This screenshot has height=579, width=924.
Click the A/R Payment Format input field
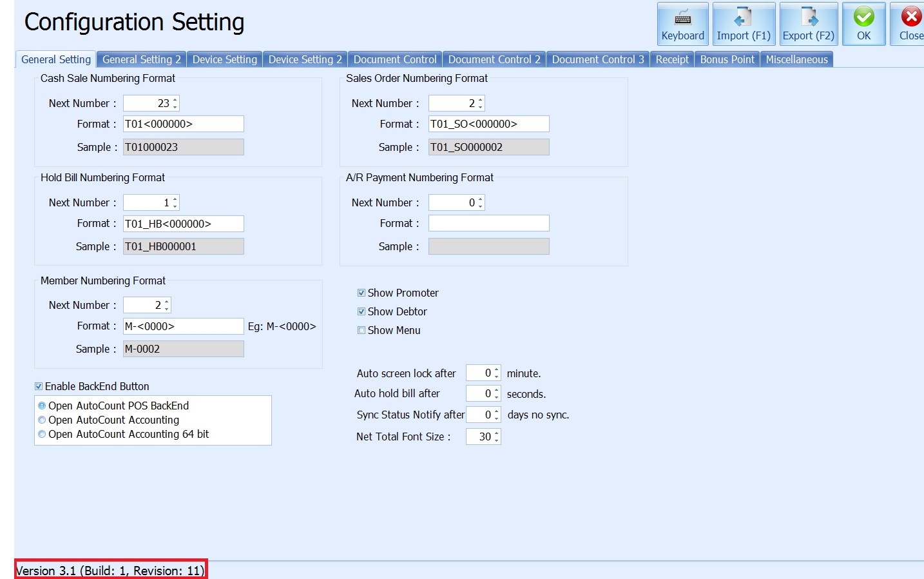[488, 223]
